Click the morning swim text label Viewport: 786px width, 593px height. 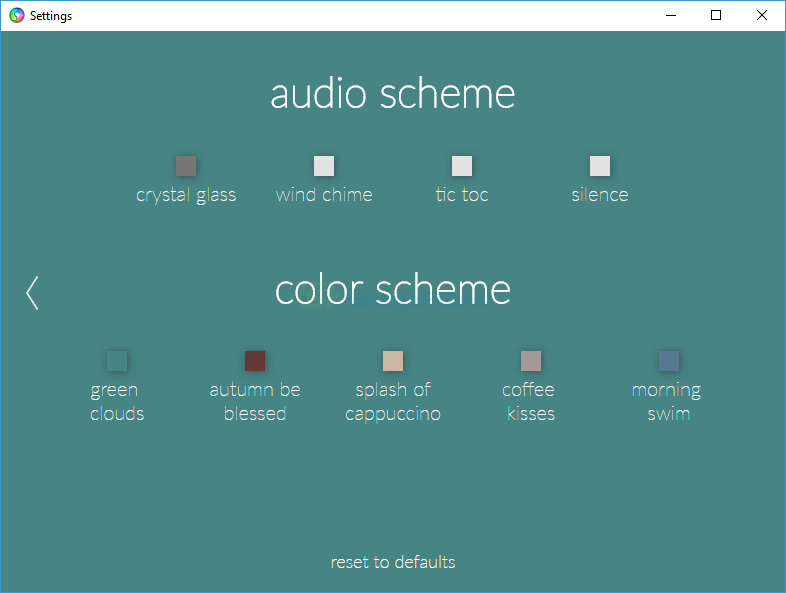pyautogui.click(x=667, y=402)
